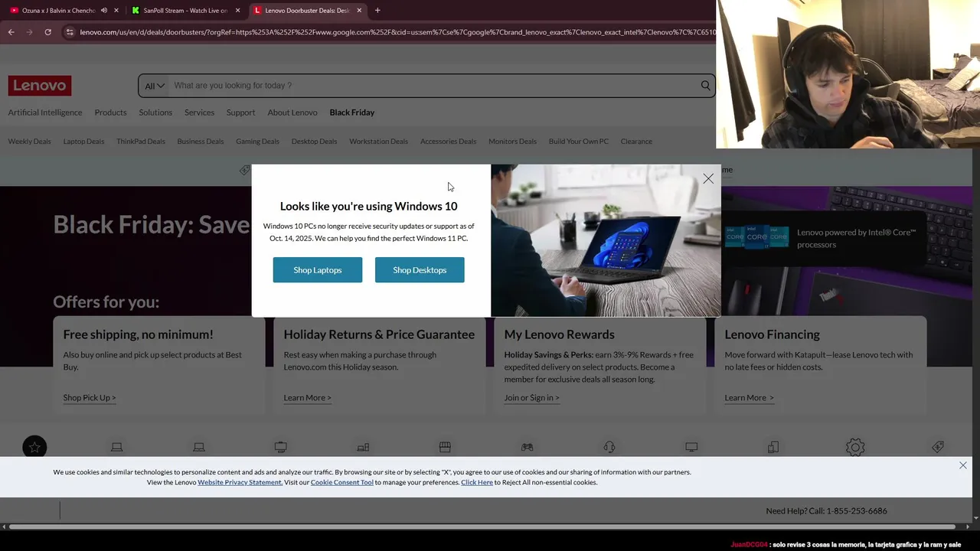
Task: Click the Shop Desktops button
Action: coord(420,270)
